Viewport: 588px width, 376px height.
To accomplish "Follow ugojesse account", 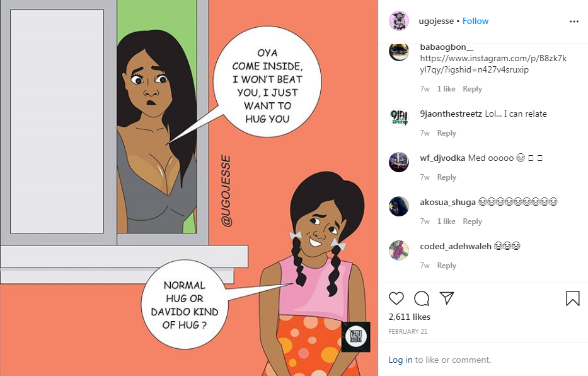I will (x=475, y=21).
